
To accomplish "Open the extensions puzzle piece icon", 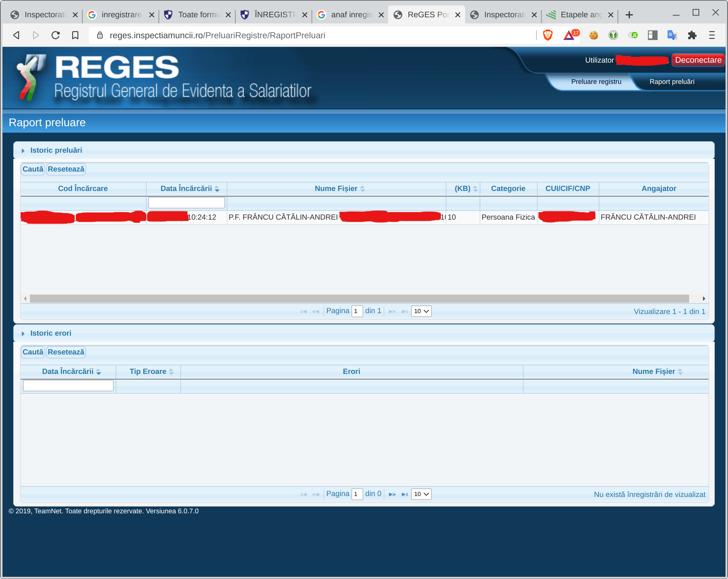I will click(x=692, y=35).
